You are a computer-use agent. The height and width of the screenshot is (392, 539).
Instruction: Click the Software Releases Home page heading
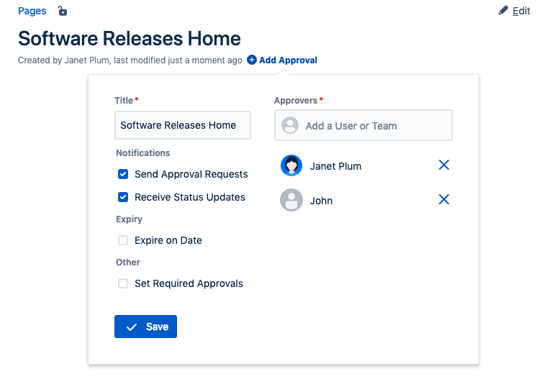coord(130,38)
